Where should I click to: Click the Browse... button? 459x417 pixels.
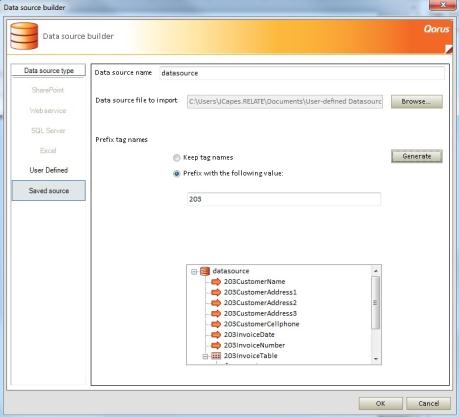pos(417,102)
